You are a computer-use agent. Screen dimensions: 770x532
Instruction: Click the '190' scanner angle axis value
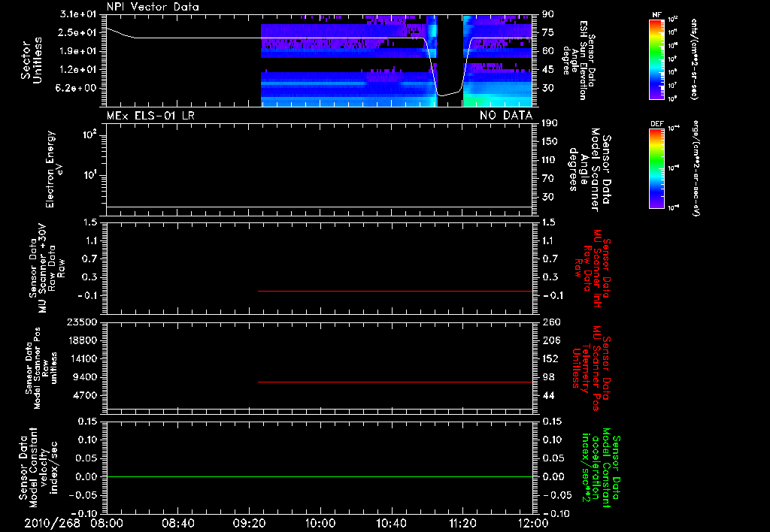pos(550,123)
